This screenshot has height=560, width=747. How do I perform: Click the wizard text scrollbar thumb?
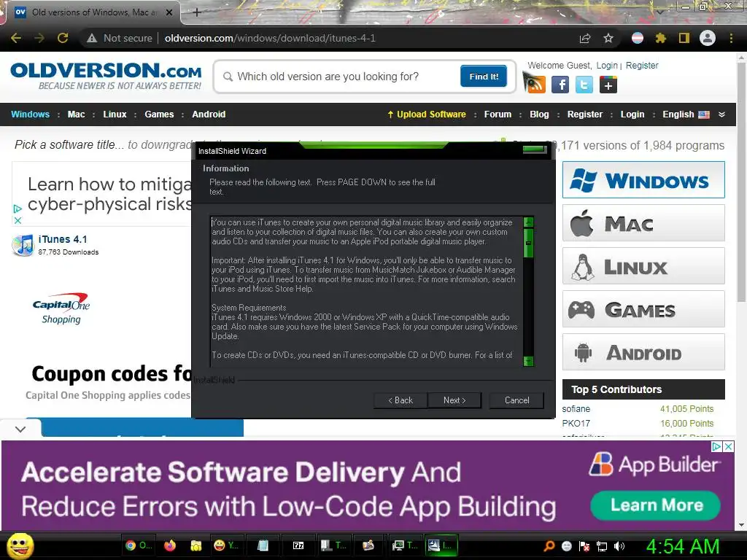528,243
